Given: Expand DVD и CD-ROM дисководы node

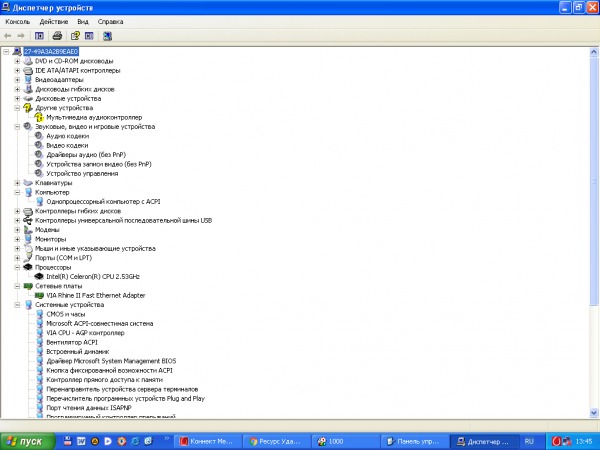Looking at the screenshot, I should point(17,61).
